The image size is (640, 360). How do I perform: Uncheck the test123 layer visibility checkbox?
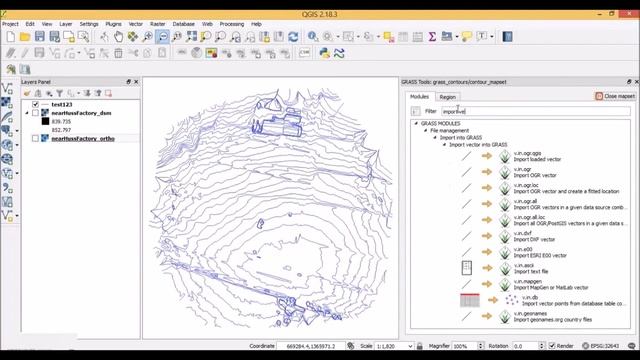(36, 104)
